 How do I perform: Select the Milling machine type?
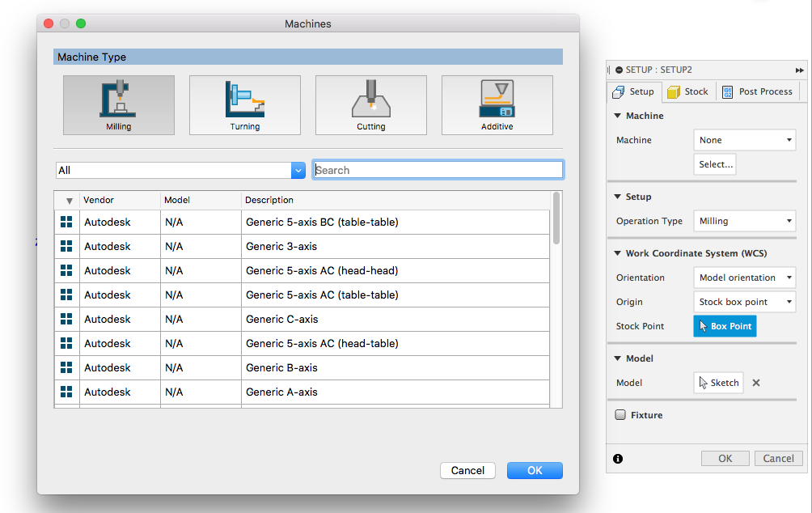(x=119, y=105)
